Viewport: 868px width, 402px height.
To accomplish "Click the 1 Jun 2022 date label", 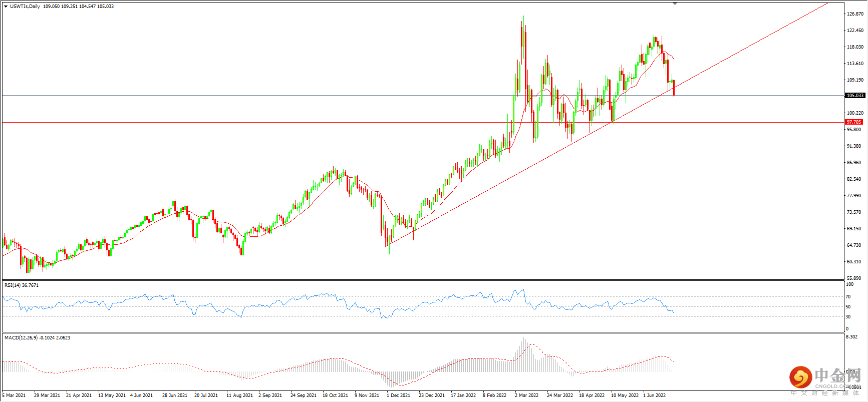I will 655,395.
